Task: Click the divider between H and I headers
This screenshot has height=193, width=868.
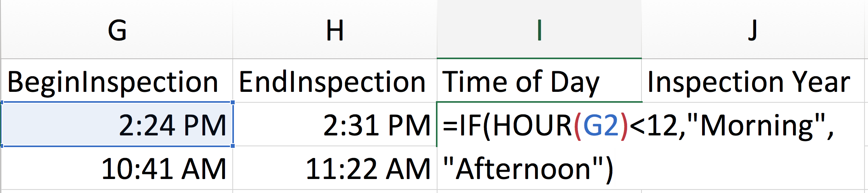Action: tap(437, 29)
